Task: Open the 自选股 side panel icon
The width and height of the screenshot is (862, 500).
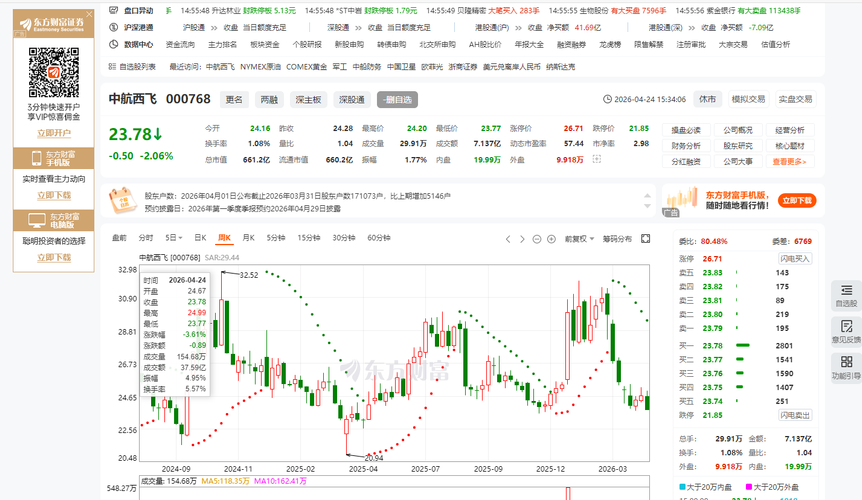Action: pyautogui.click(x=846, y=295)
